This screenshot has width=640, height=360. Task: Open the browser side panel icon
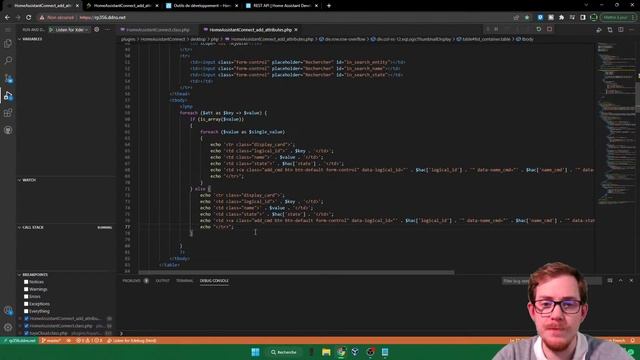[583, 18]
